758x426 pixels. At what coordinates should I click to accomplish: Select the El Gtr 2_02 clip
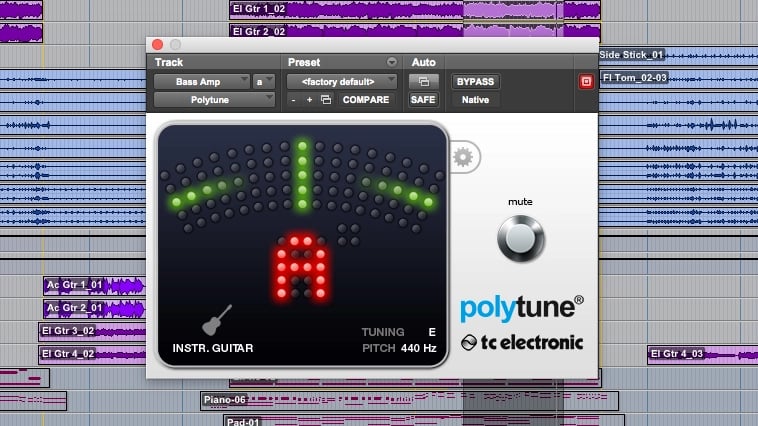click(415, 30)
